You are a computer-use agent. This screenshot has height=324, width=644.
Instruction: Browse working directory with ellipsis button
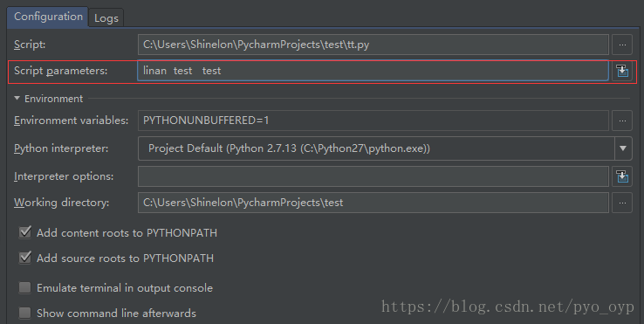point(622,203)
